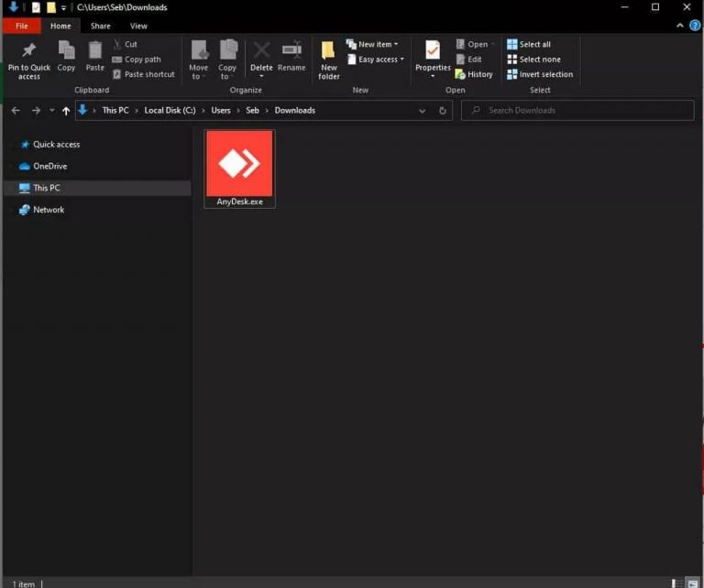Click Seb breadcrumb in address bar
This screenshot has width=704, height=588.
[252, 110]
